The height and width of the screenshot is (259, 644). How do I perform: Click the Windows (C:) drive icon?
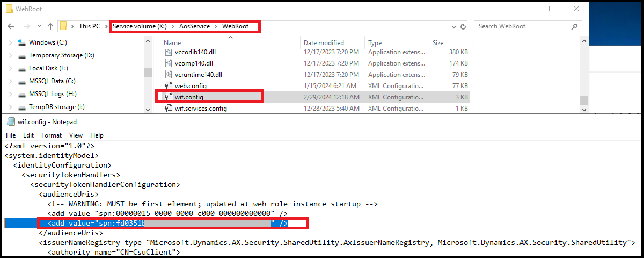(x=21, y=42)
